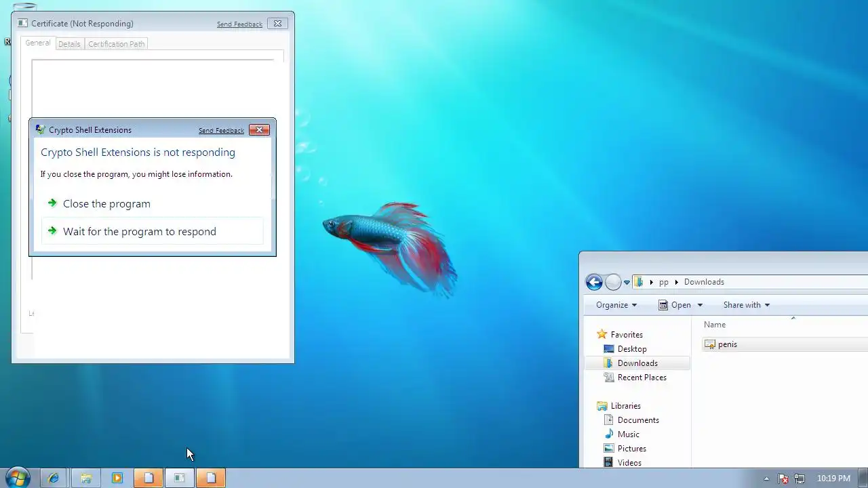Click the taskbar button next to Media Player
Viewport: 868px width, 488px height.
[x=148, y=478]
